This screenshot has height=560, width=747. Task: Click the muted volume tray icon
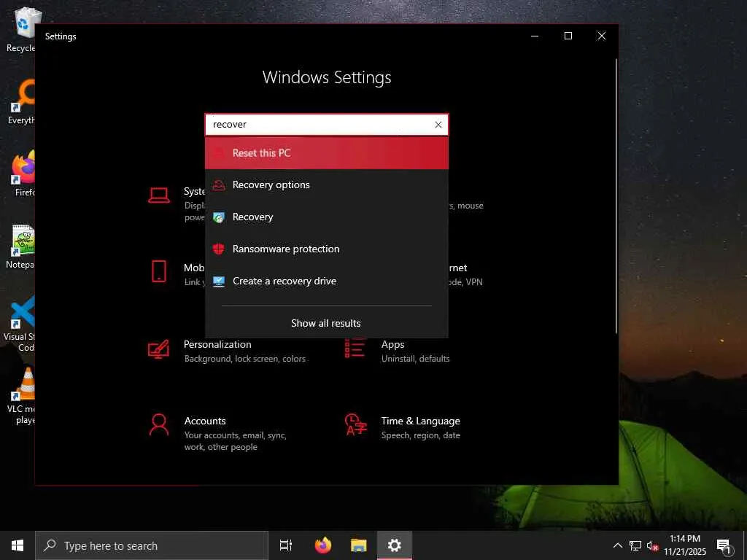[652, 545]
